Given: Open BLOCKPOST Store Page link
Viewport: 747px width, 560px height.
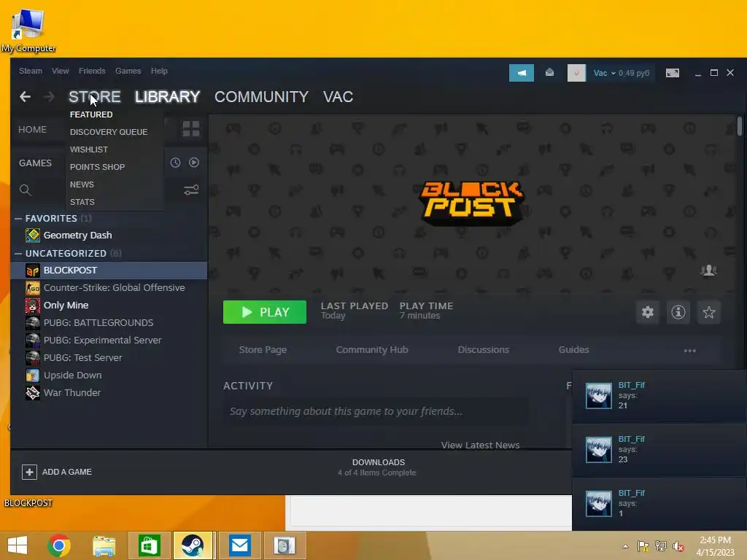Looking at the screenshot, I should [x=263, y=350].
